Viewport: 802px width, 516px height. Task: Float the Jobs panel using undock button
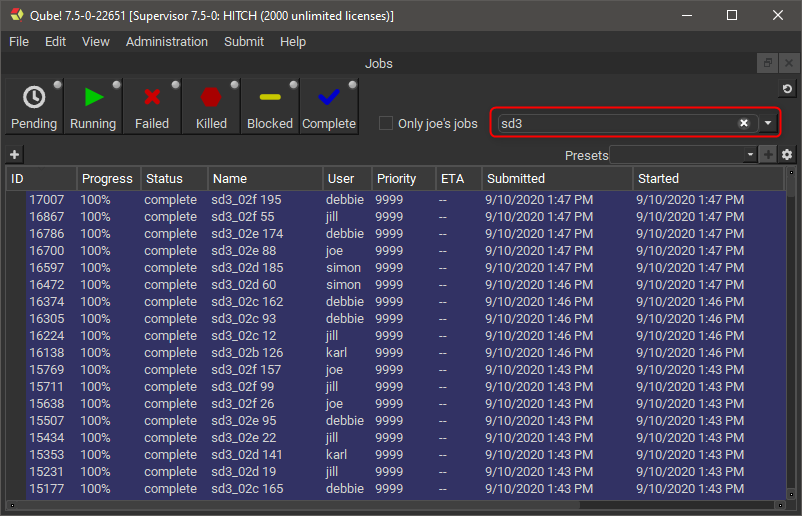point(767,63)
